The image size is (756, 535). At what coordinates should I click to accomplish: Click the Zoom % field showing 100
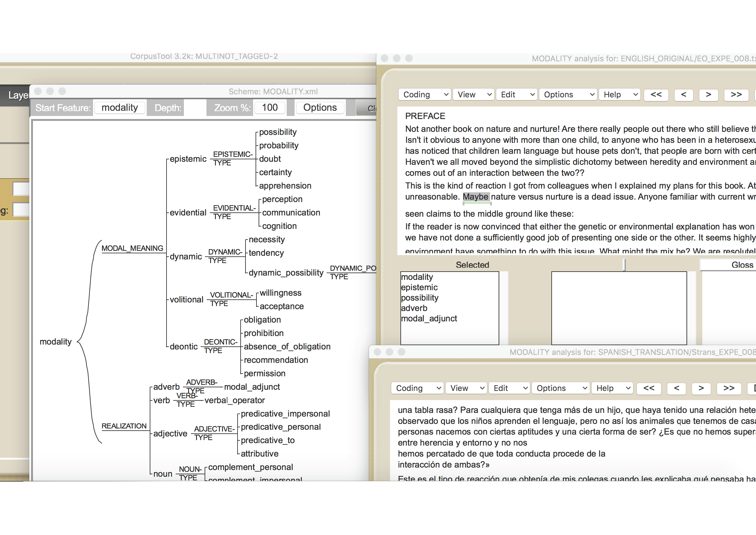click(x=269, y=108)
